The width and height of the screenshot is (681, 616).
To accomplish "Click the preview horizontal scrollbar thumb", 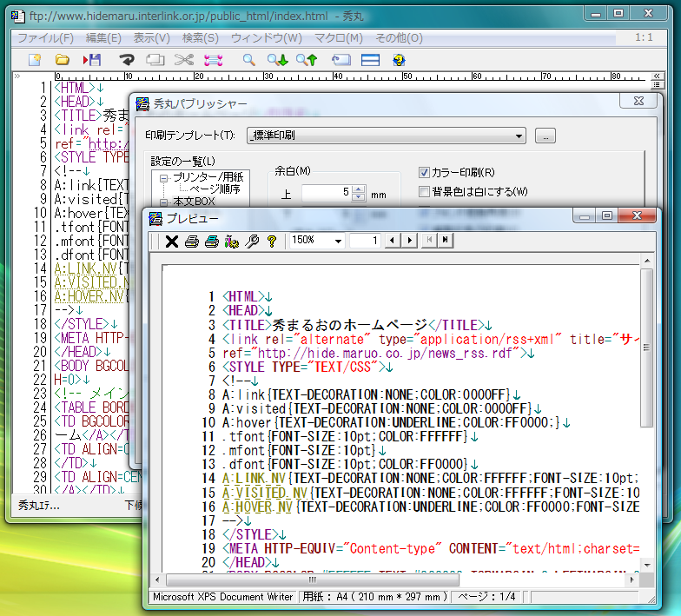I will 313,580.
